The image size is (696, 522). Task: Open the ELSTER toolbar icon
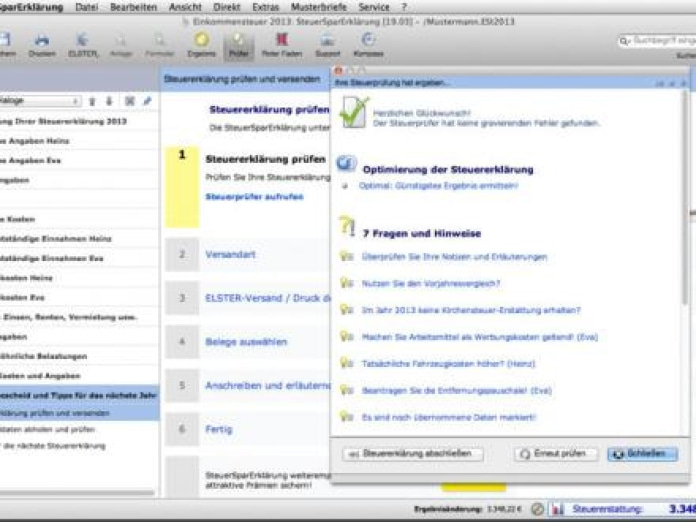(x=82, y=40)
